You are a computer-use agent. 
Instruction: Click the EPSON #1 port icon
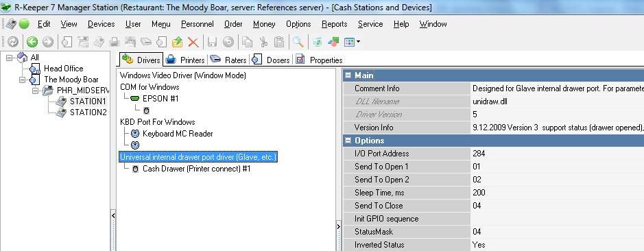[134, 99]
